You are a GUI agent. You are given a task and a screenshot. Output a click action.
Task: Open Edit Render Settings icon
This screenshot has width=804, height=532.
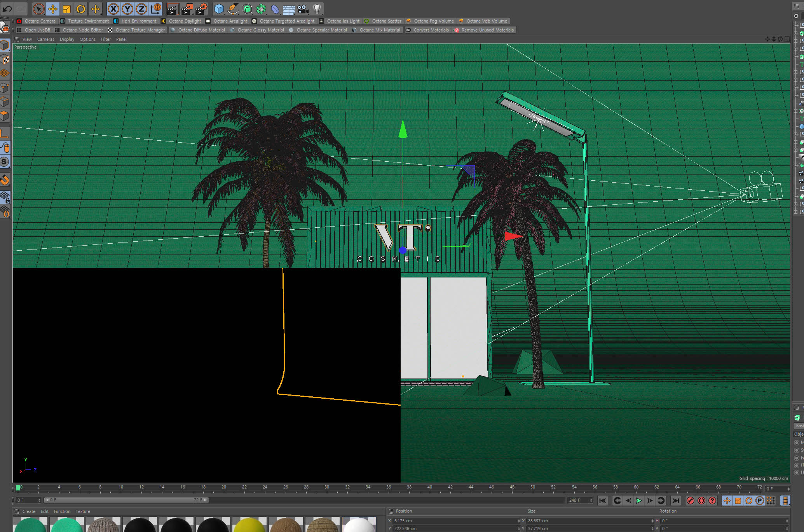click(201, 9)
